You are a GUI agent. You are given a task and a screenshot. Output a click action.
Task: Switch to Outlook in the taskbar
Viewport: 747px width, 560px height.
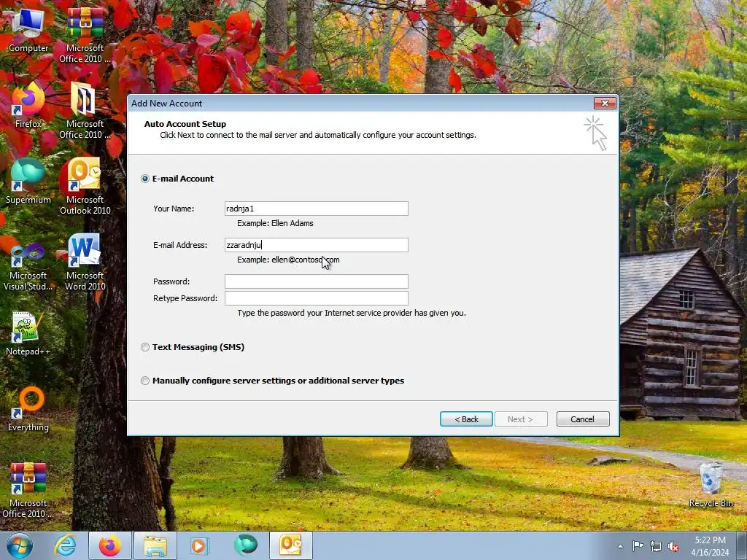pos(290,545)
